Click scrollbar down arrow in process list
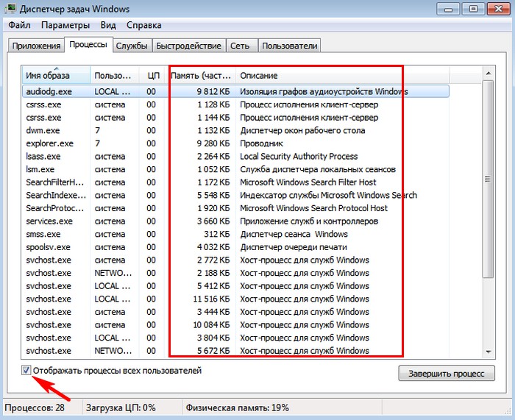 (487, 352)
